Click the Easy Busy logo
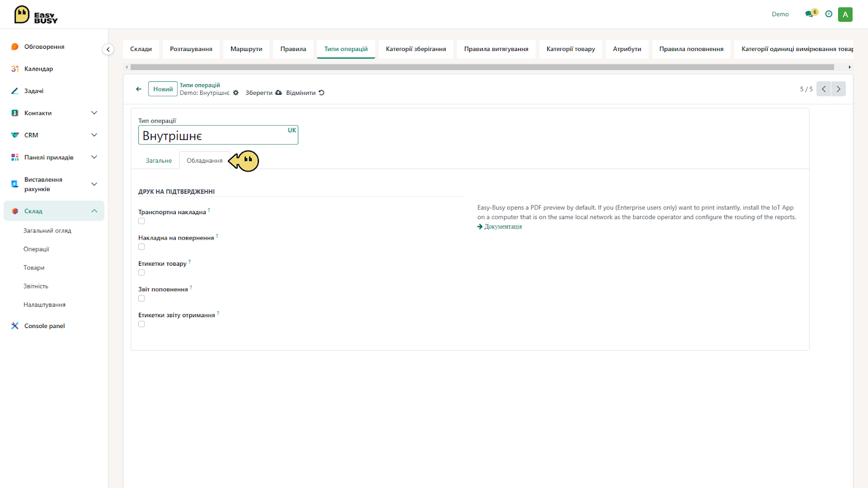868x488 pixels. click(36, 15)
